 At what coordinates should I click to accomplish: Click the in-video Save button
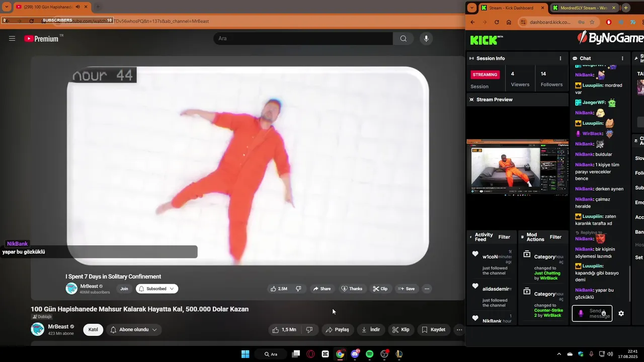(x=407, y=289)
